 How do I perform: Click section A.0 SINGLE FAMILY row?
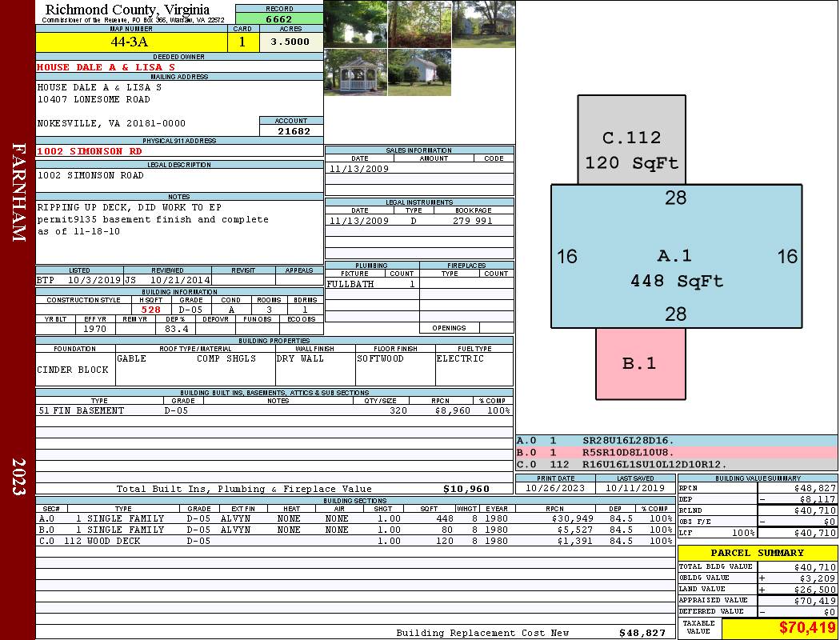[x=356, y=518]
